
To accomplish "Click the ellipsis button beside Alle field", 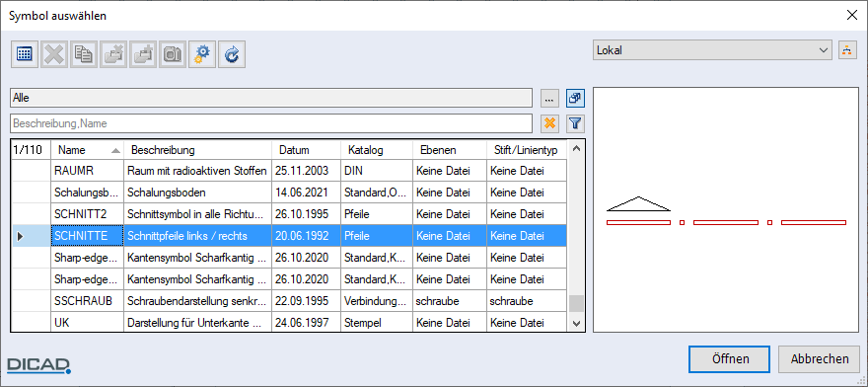I will click(x=549, y=98).
